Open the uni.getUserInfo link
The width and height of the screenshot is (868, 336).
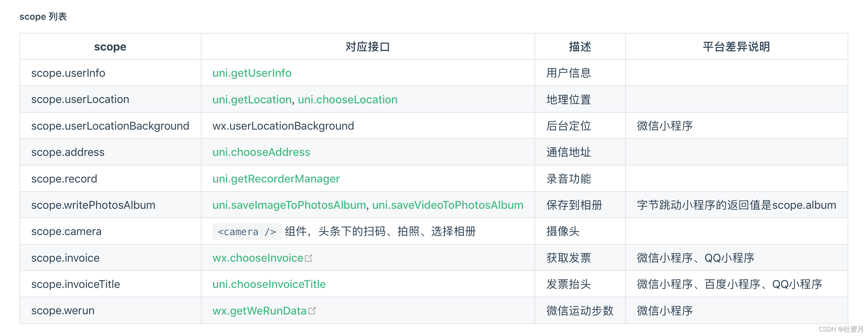252,73
